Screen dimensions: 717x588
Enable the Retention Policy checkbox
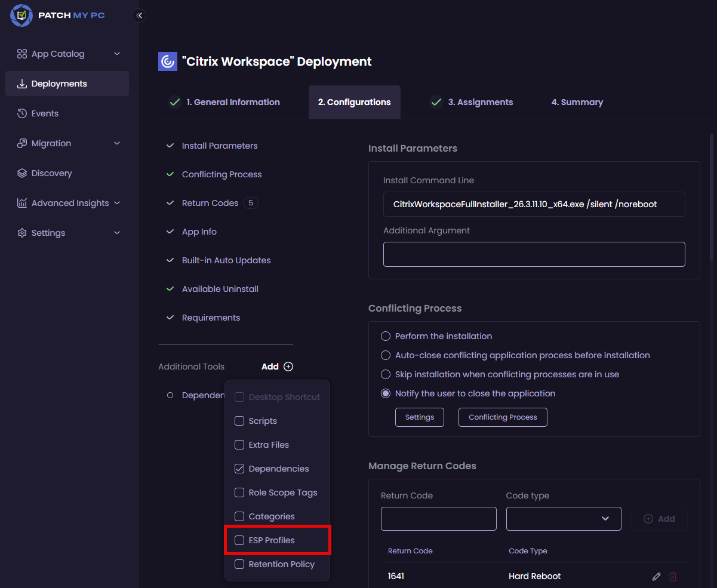point(239,564)
